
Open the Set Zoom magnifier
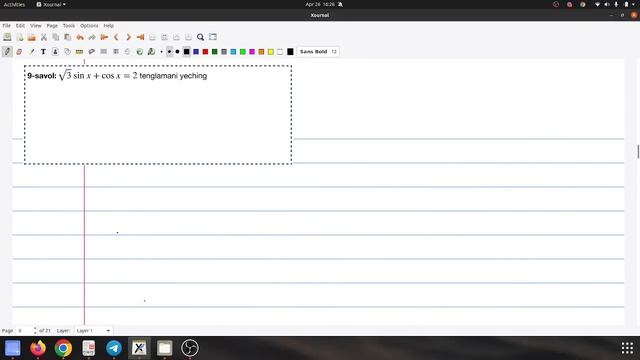coord(200,37)
